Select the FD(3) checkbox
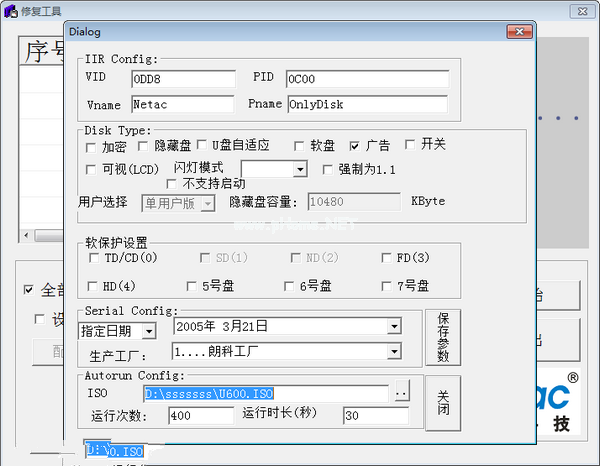This screenshot has height=466, width=600. click(x=386, y=258)
